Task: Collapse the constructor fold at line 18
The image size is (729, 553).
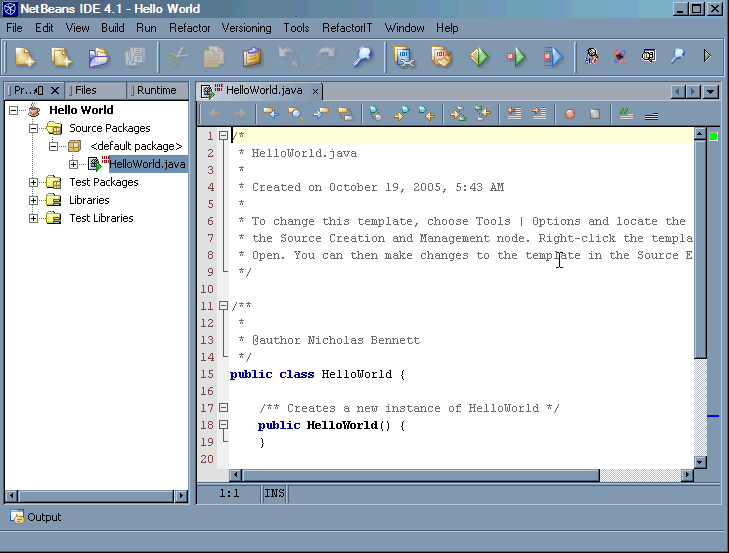Action: pyautogui.click(x=224, y=425)
